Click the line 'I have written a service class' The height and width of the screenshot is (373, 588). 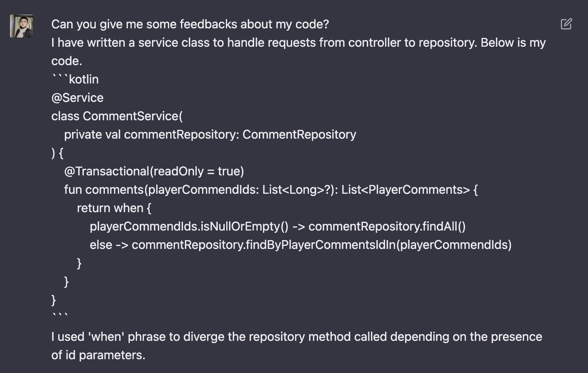(x=299, y=43)
